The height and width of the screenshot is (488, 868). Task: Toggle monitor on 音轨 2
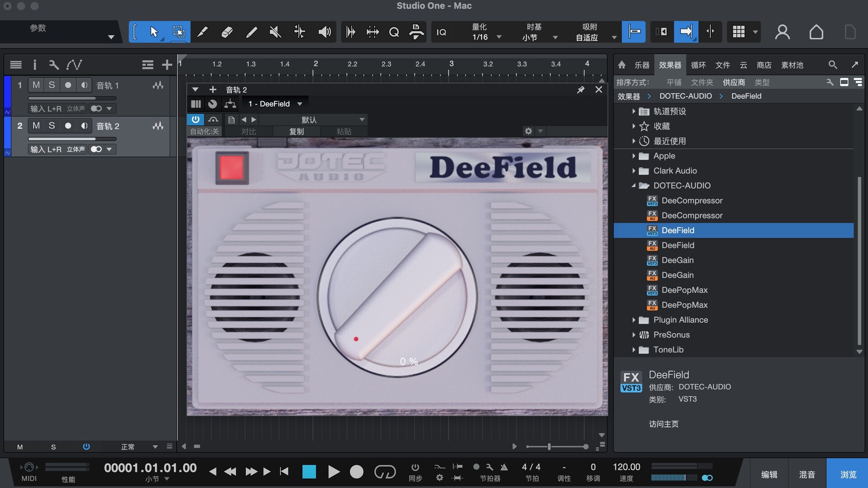tap(84, 126)
